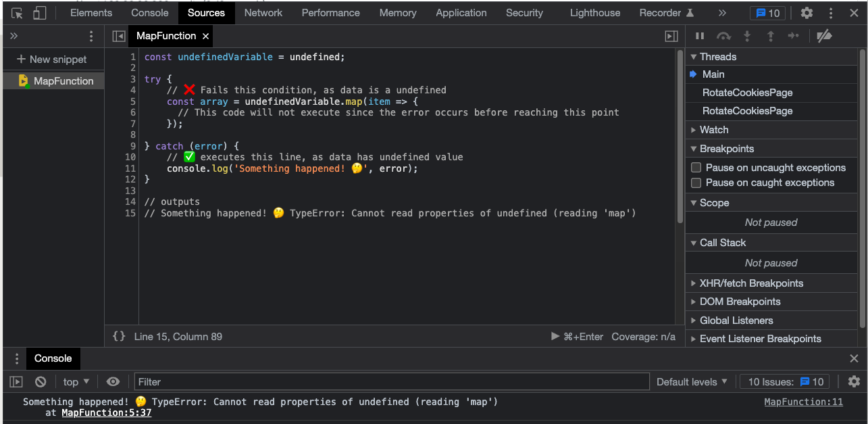Click the pause script execution button
868x424 pixels.
tap(700, 36)
